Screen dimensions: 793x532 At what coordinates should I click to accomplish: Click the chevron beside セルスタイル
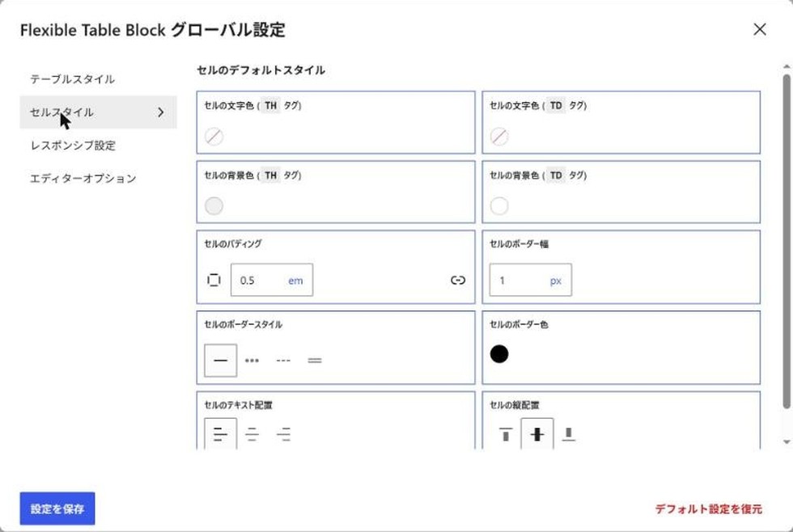pos(161,112)
